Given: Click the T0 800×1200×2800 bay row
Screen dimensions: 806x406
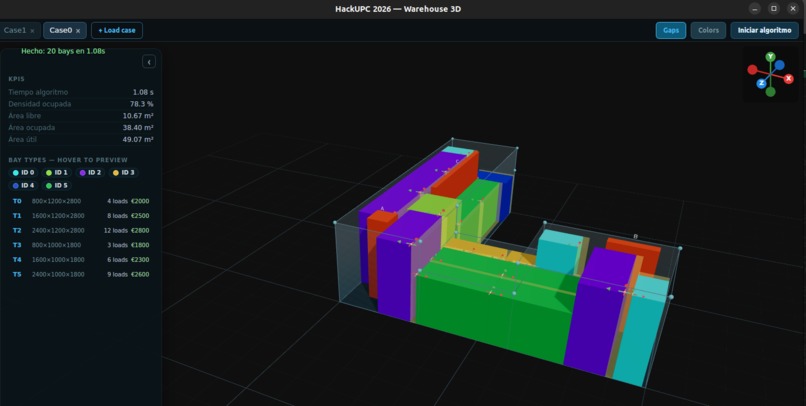Looking at the screenshot, I should 81,201.
